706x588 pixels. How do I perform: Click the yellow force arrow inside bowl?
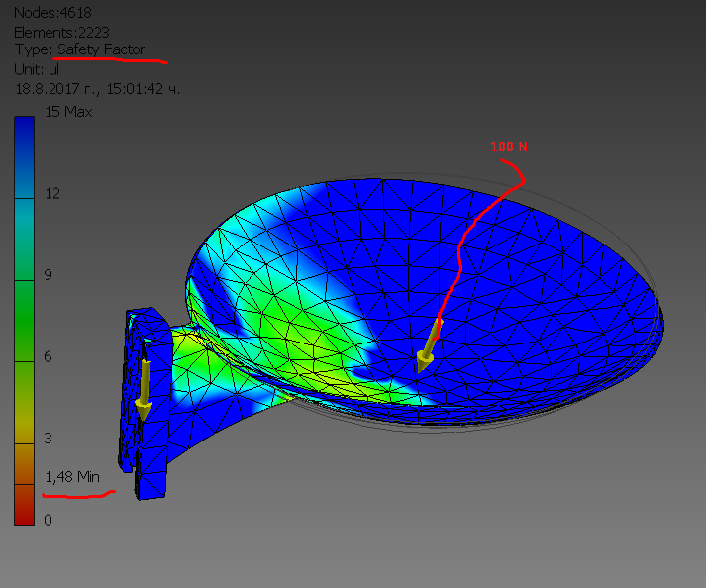(430, 345)
